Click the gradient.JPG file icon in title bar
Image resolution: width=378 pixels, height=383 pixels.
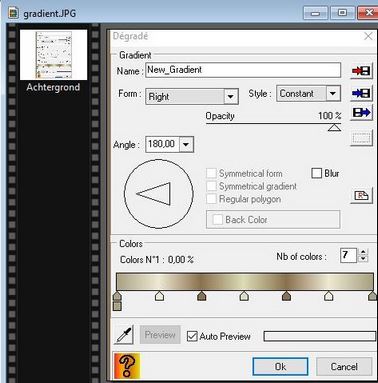[x=13, y=13]
